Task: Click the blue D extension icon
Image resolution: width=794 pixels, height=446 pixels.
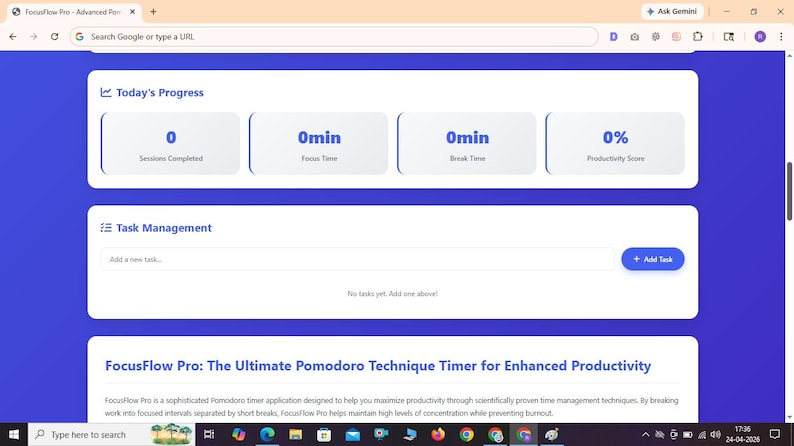Action: 613,36
